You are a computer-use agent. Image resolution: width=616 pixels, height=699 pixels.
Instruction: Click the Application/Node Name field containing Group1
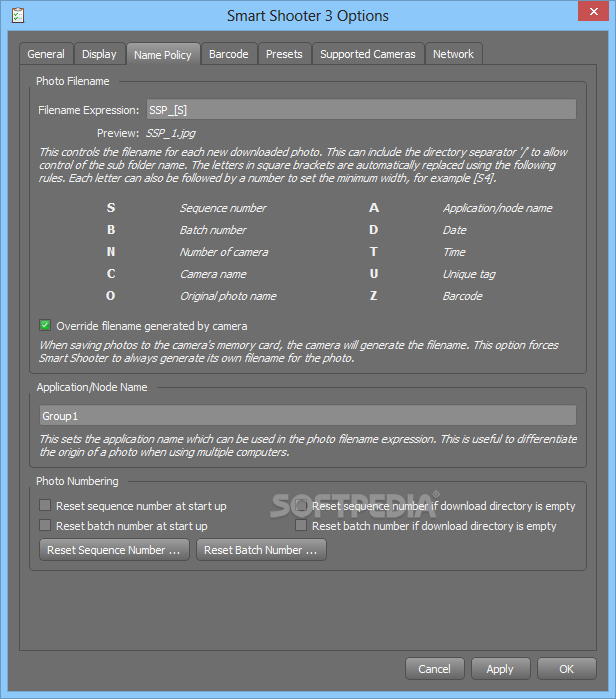click(308, 416)
